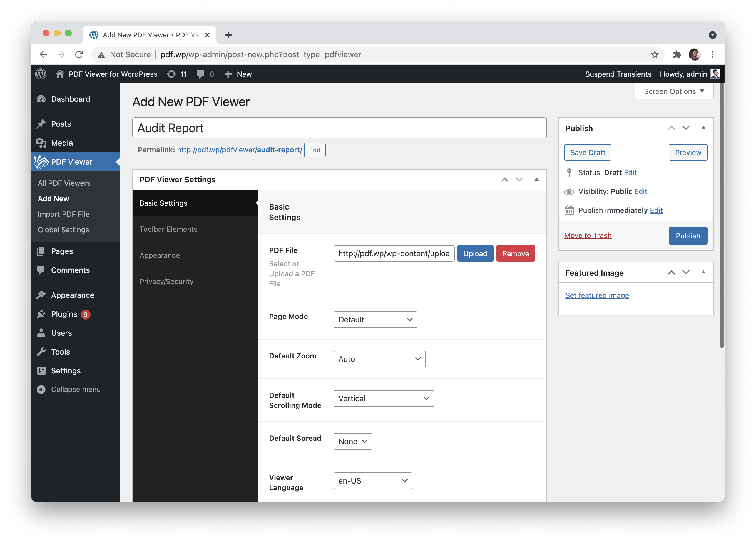Click the blue Publish button
This screenshot has height=543, width=756.
pos(687,236)
